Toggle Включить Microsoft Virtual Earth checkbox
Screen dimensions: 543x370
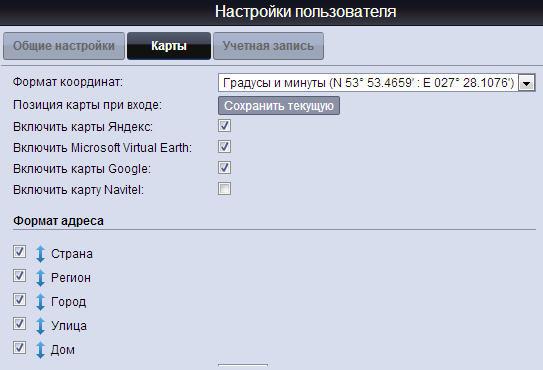point(224,147)
